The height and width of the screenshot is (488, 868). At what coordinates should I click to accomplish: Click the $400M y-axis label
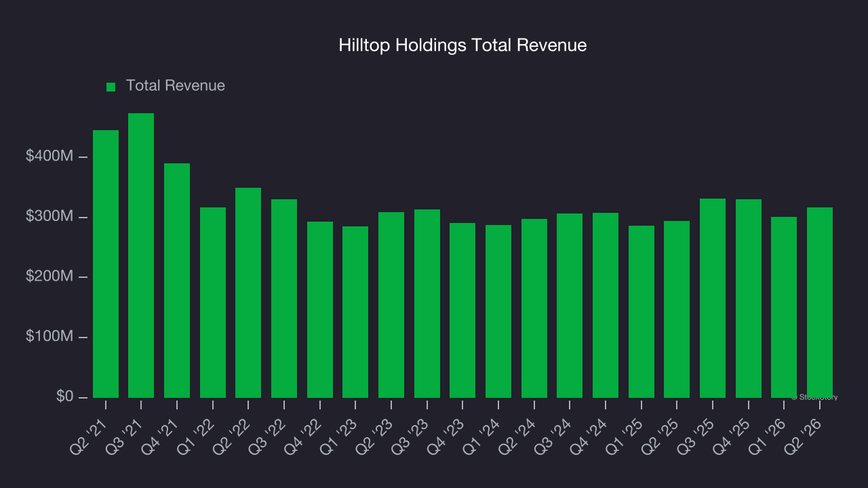pyautogui.click(x=49, y=157)
